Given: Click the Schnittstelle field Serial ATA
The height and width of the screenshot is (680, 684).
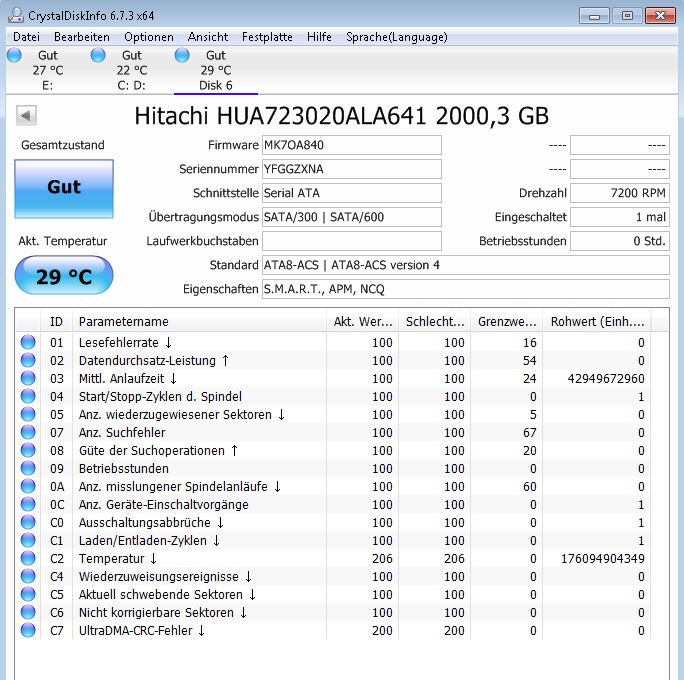Looking at the screenshot, I should (x=352, y=193).
